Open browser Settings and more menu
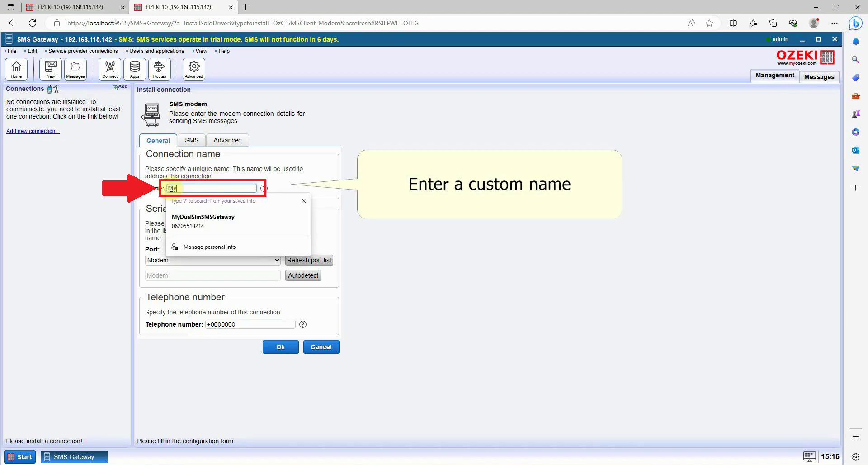Screen dimensions: 868x465 click(835, 23)
